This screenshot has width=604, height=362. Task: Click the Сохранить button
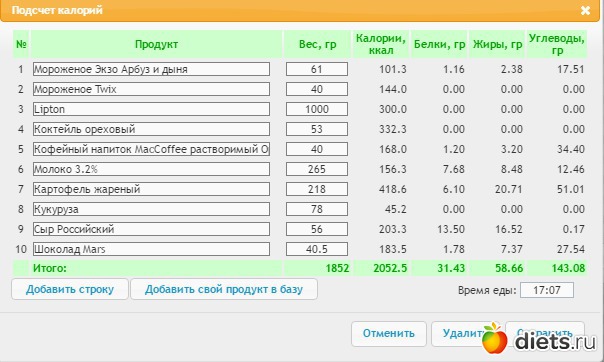tap(545, 334)
